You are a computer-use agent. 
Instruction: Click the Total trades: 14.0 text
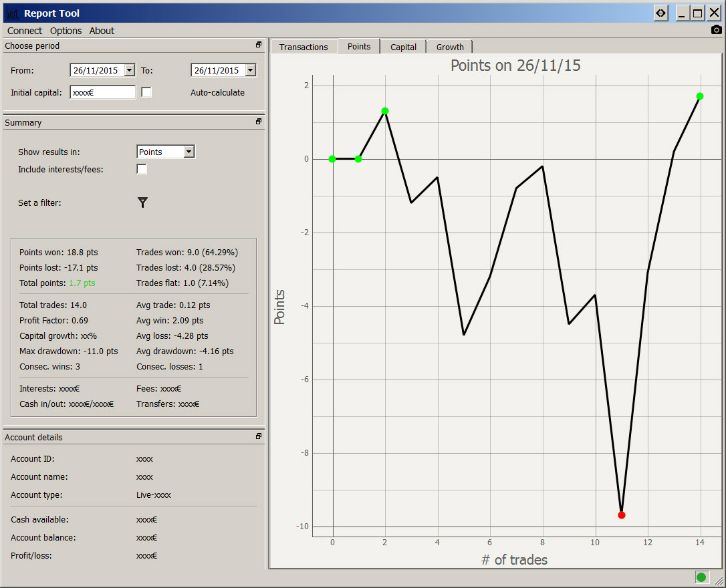pos(53,305)
